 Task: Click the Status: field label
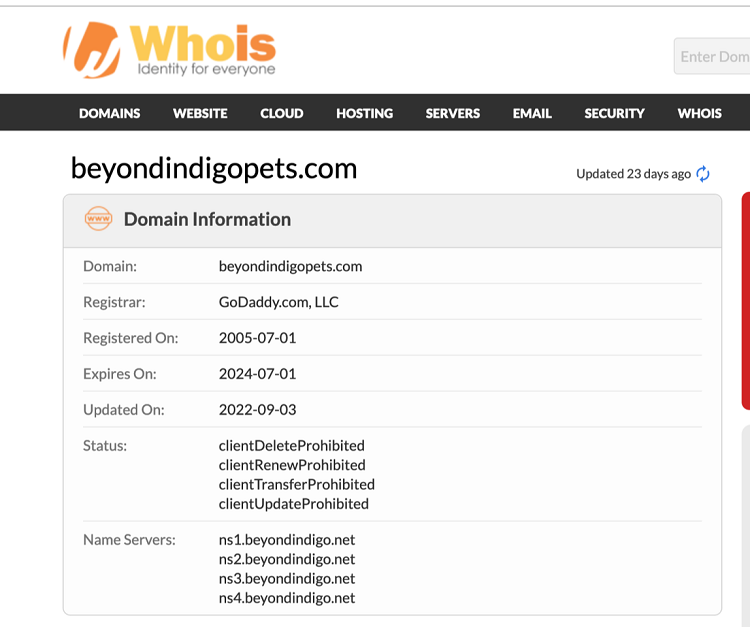pyautogui.click(x=105, y=445)
